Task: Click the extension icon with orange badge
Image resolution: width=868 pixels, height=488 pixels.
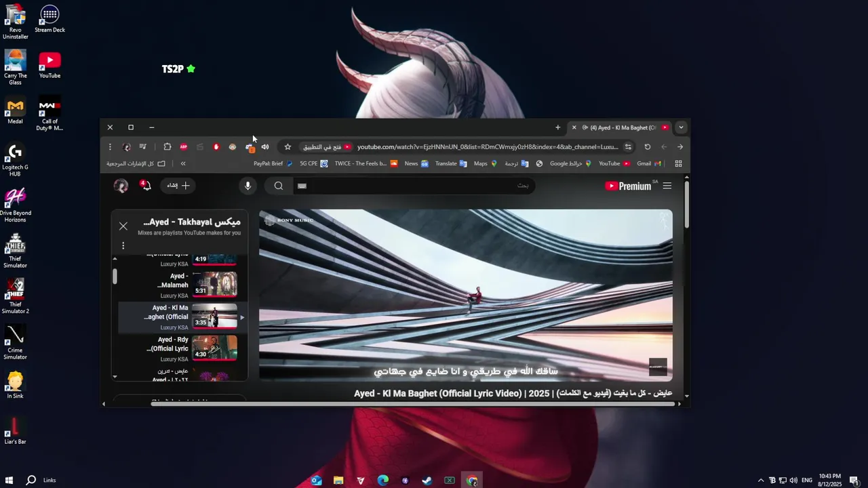Action: click(250, 147)
